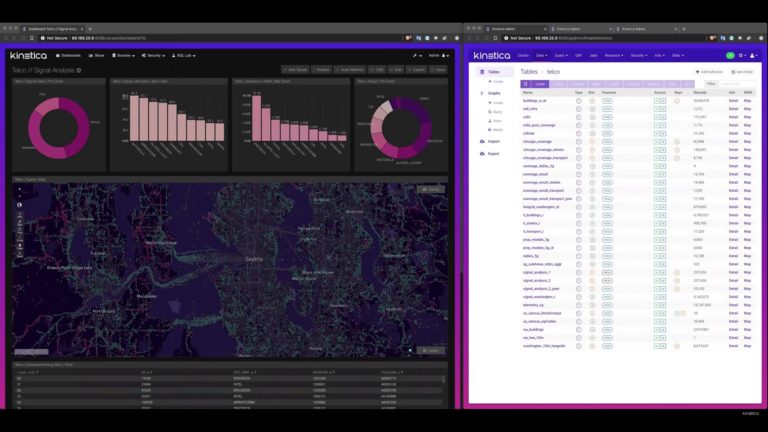Toggle the Config control on the signal map
768x432 pixels.
(x=431, y=188)
